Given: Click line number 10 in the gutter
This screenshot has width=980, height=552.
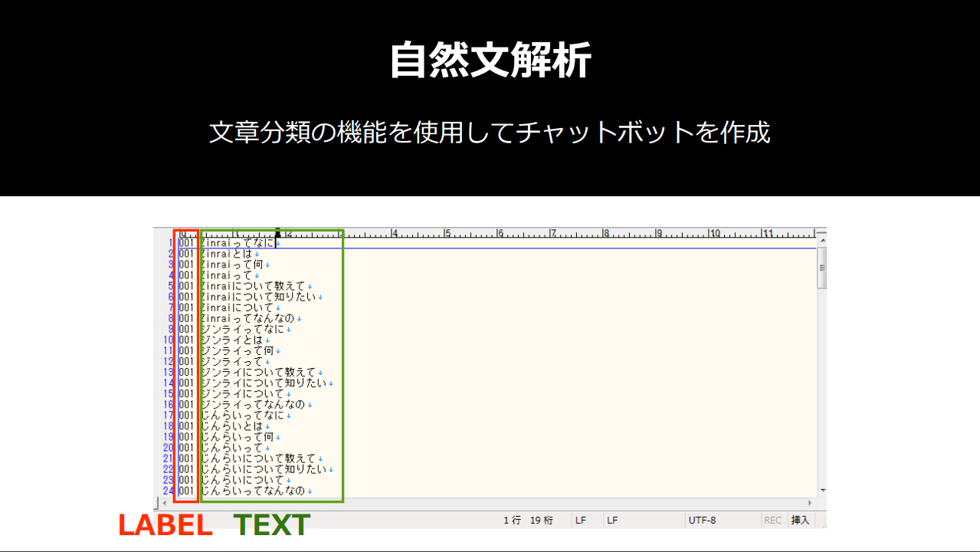Looking at the screenshot, I should 168,340.
